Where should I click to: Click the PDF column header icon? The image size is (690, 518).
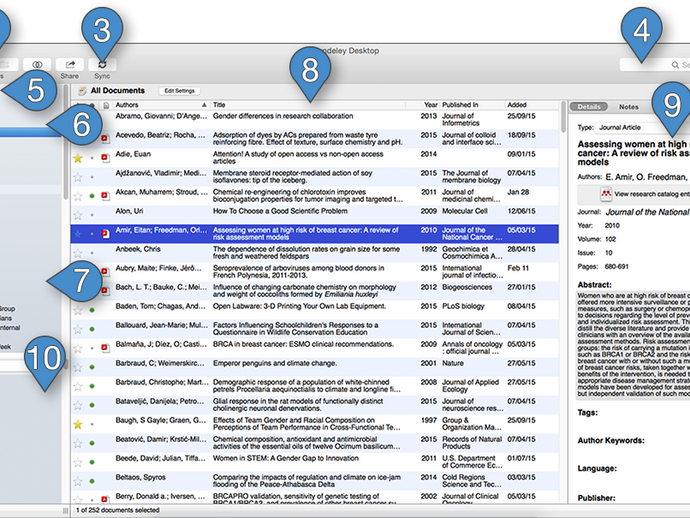[106, 105]
